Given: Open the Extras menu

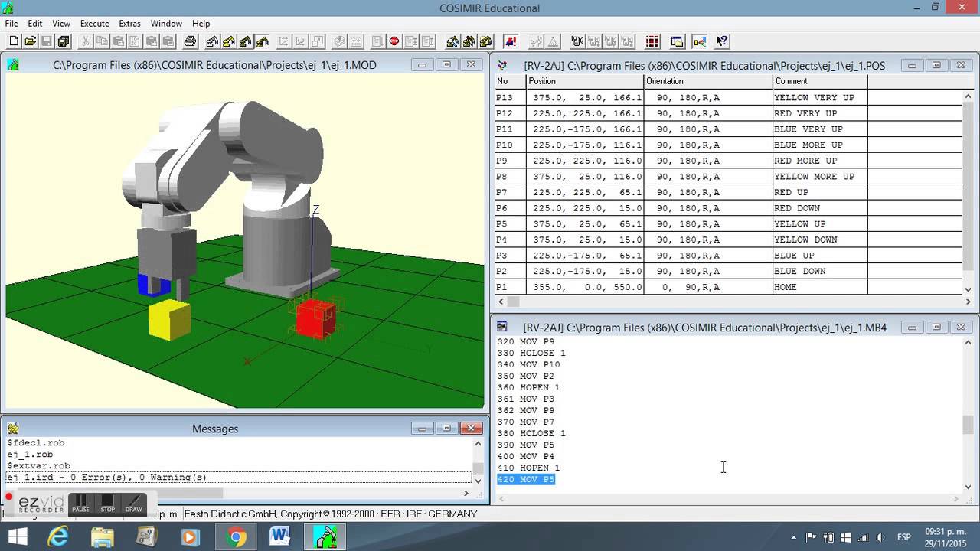Looking at the screenshot, I should pyautogui.click(x=129, y=24).
